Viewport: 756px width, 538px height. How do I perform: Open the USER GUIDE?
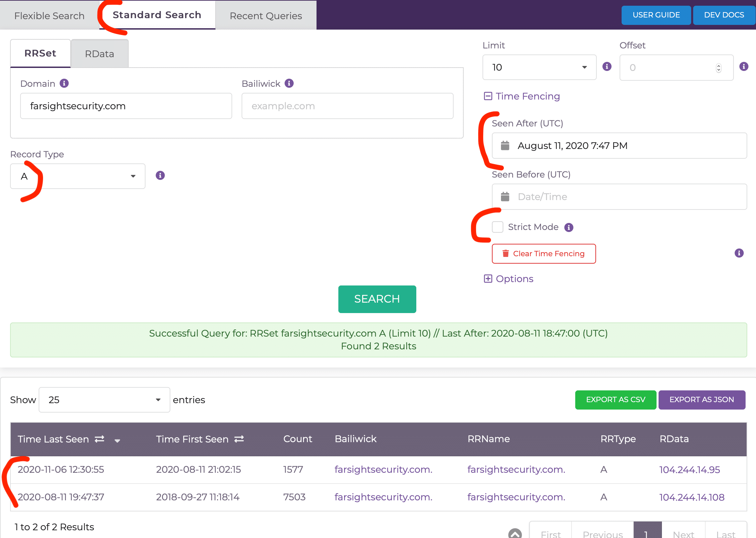[656, 15]
